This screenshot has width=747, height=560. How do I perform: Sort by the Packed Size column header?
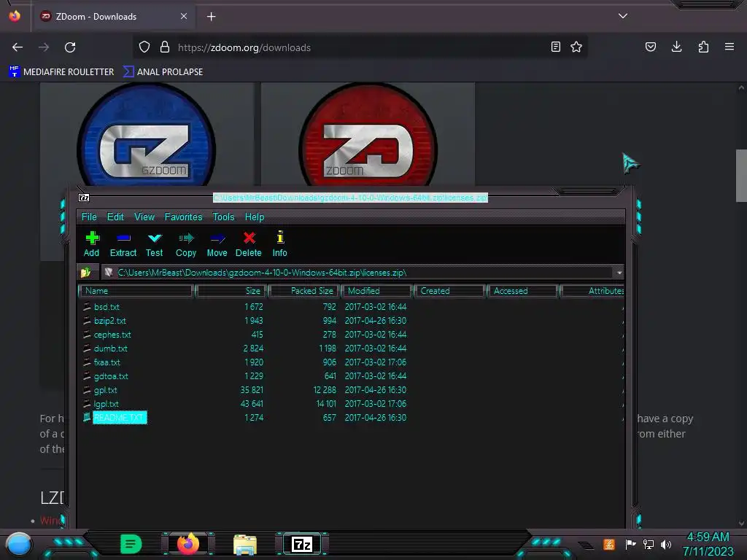(x=304, y=291)
